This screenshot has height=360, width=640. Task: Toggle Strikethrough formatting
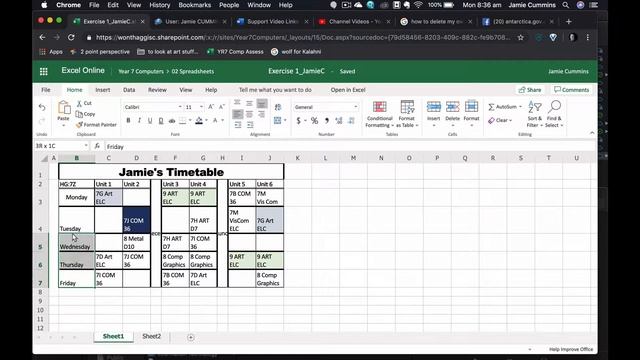click(x=172, y=120)
